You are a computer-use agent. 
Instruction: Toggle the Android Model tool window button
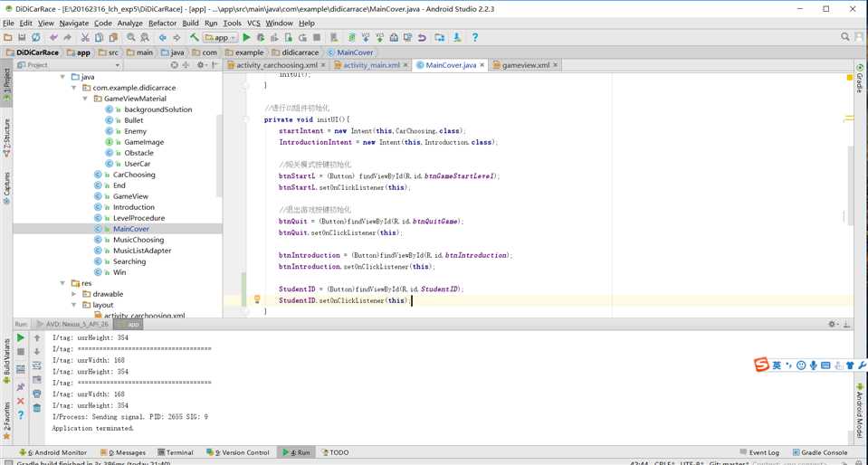pos(860,410)
